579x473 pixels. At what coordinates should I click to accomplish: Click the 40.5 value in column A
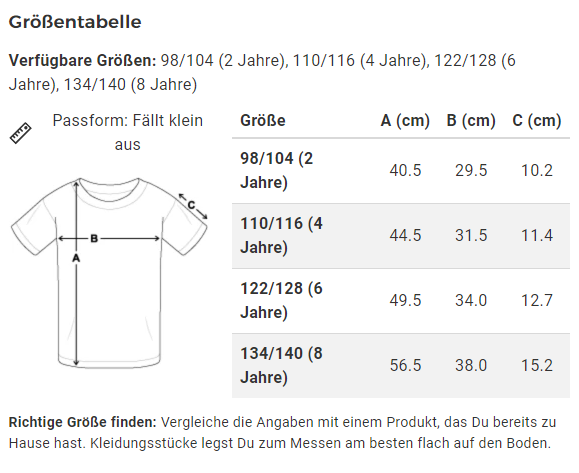[405, 170]
